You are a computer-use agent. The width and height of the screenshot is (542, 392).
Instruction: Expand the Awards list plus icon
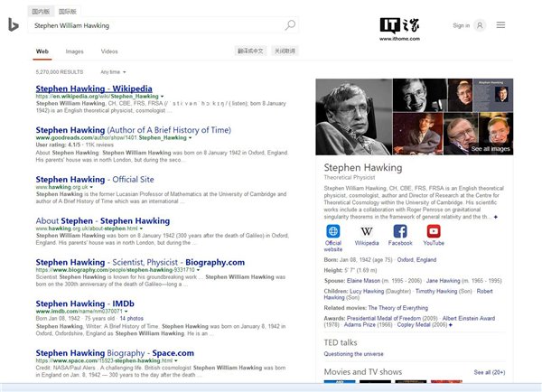pyautogui.click(x=451, y=325)
